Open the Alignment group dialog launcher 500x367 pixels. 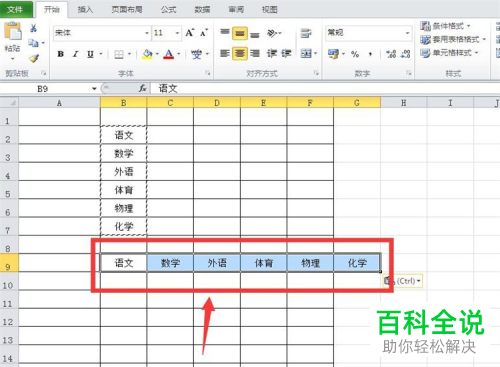(316, 73)
